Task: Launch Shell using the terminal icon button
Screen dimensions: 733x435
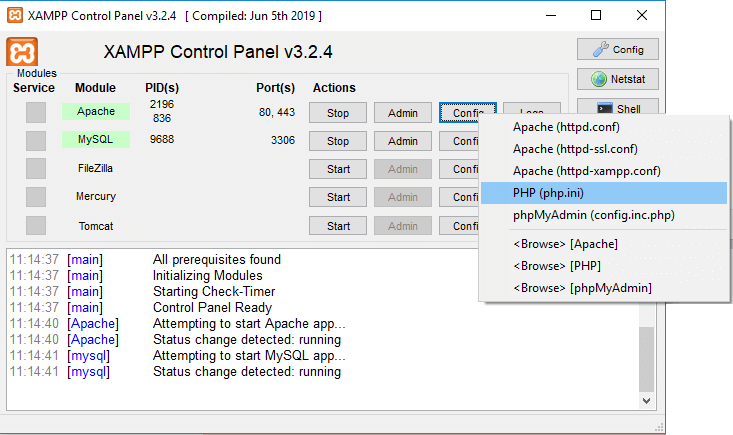Action: click(617, 108)
